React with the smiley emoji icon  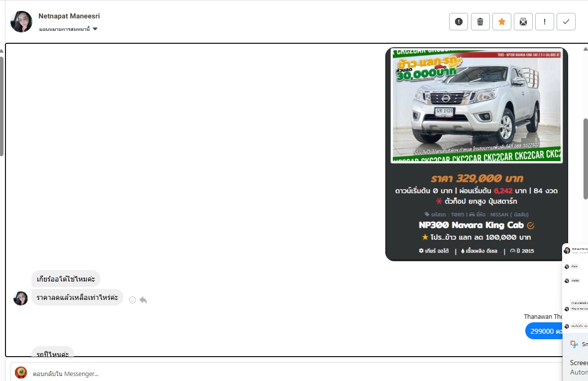pos(132,300)
